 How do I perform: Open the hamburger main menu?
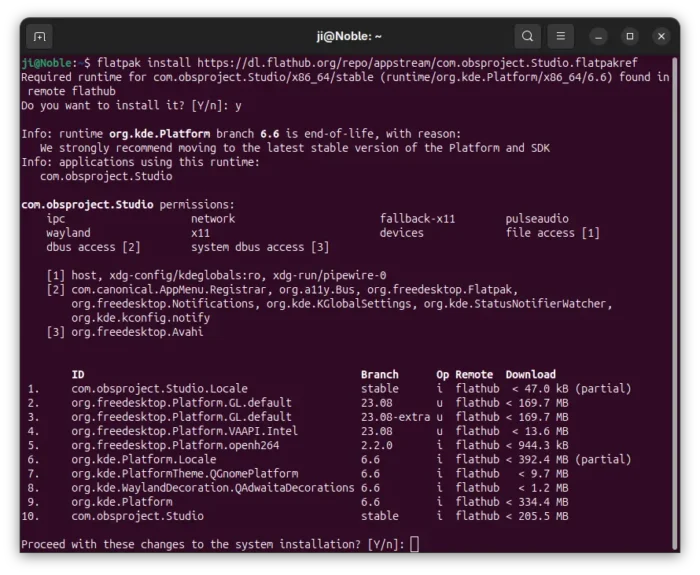pyautogui.click(x=562, y=37)
